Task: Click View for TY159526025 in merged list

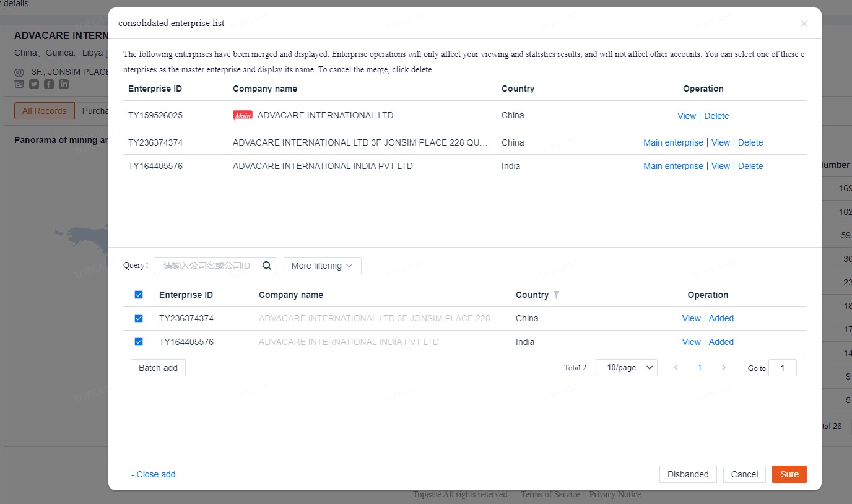Action: coord(687,116)
